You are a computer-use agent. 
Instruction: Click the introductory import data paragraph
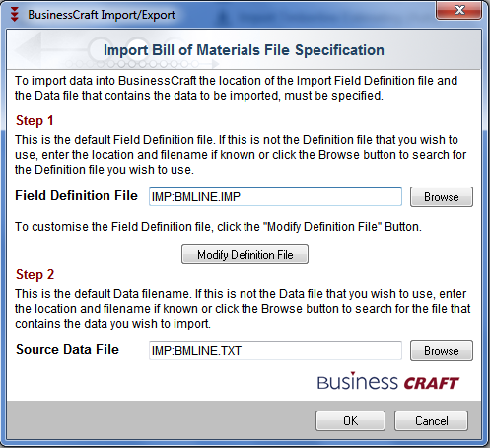tap(236, 88)
